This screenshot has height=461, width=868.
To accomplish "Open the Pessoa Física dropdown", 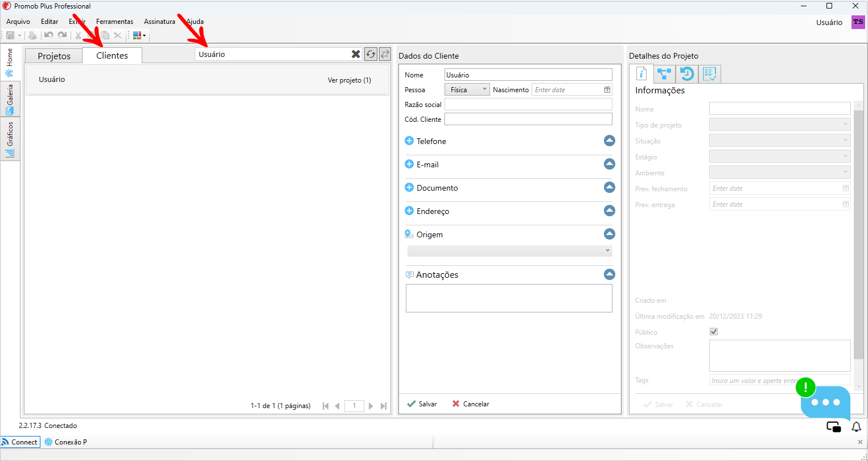I will tap(467, 89).
